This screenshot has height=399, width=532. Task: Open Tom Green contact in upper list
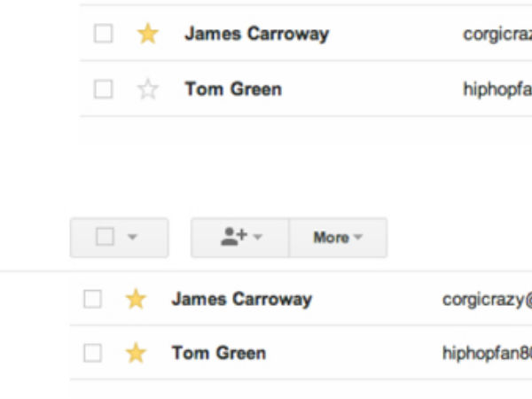[233, 89]
